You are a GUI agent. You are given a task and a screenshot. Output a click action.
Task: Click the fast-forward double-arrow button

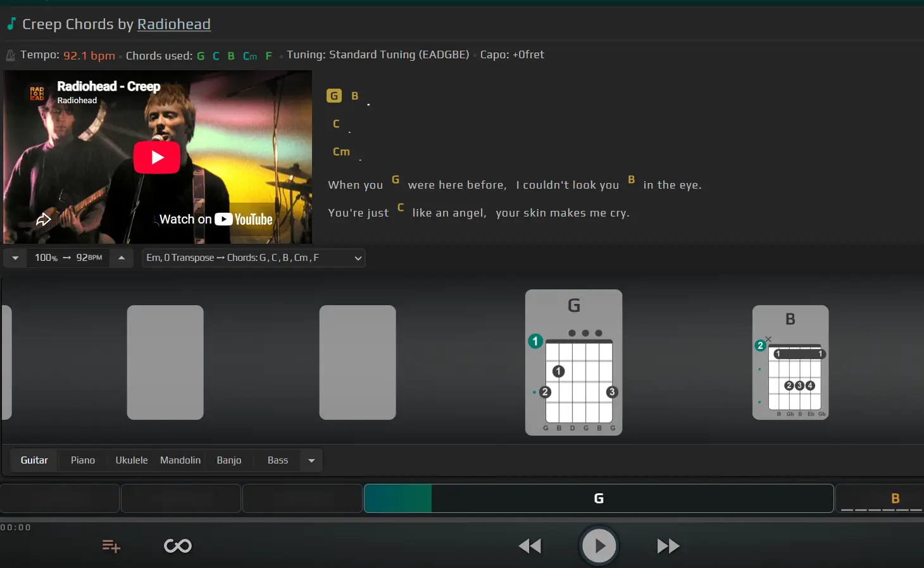668,546
